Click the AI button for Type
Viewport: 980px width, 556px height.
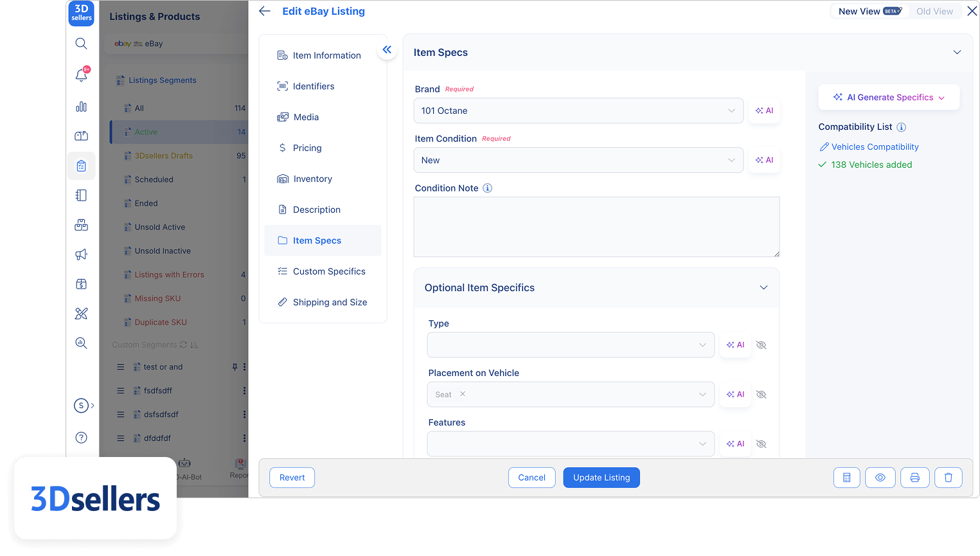click(x=736, y=345)
